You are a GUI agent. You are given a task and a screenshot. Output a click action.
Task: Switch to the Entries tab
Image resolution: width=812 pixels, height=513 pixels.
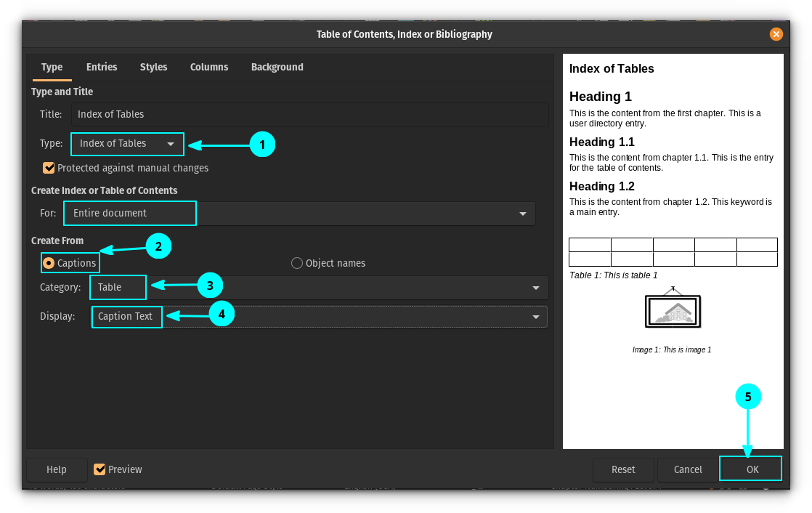(101, 67)
